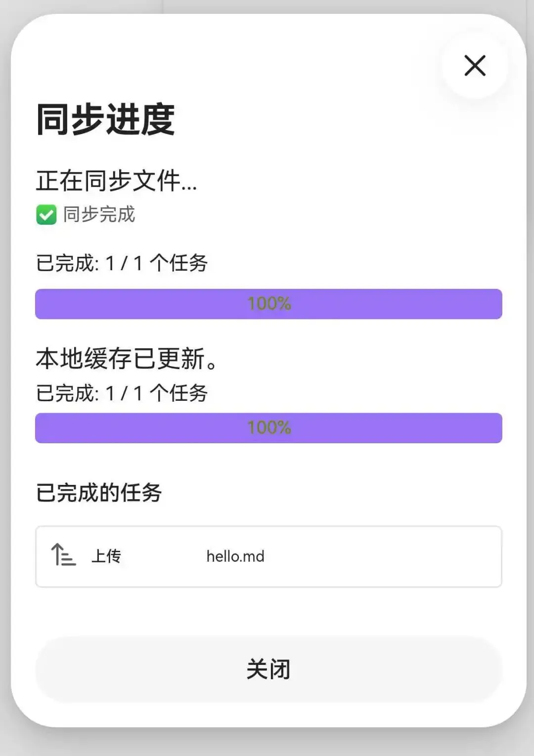Image resolution: width=534 pixels, height=756 pixels.
Task: Click the 100% label on the local cache bar
Action: 269,428
